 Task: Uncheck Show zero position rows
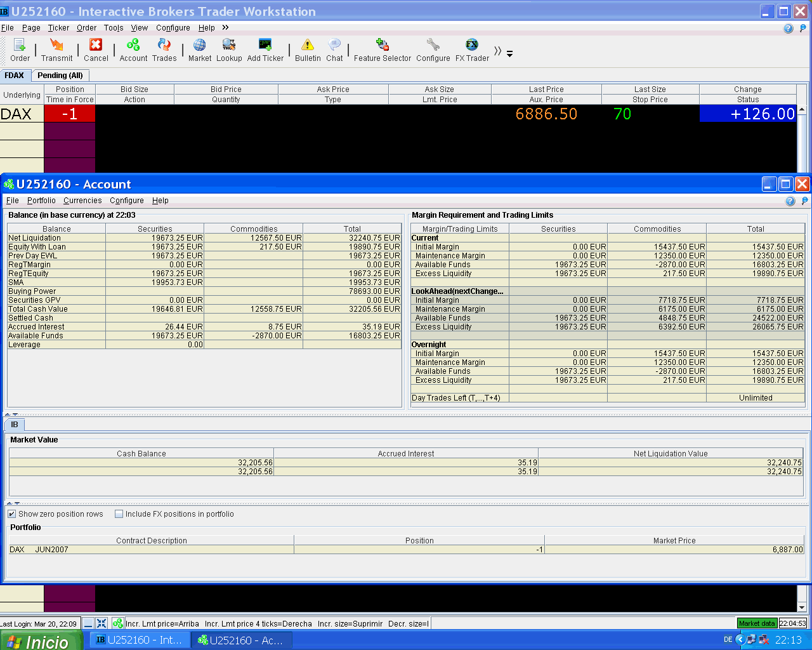(x=12, y=514)
